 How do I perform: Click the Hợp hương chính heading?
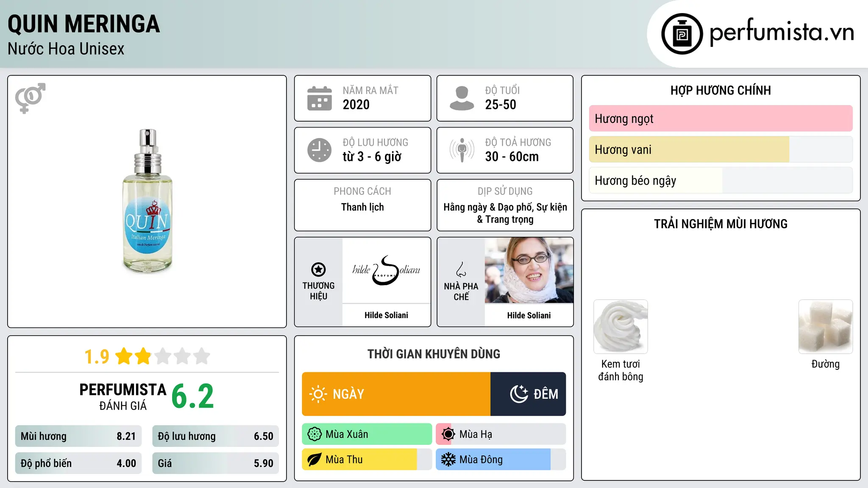(721, 91)
